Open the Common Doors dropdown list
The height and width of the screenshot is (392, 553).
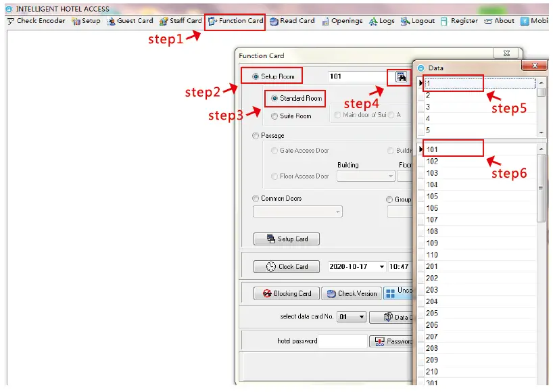[297, 212]
